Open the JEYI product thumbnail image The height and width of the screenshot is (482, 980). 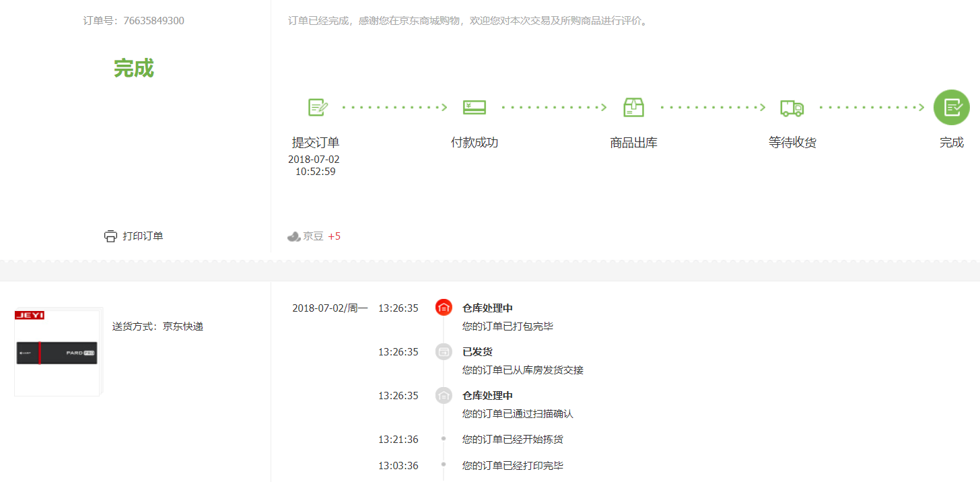(x=57, y=353)
